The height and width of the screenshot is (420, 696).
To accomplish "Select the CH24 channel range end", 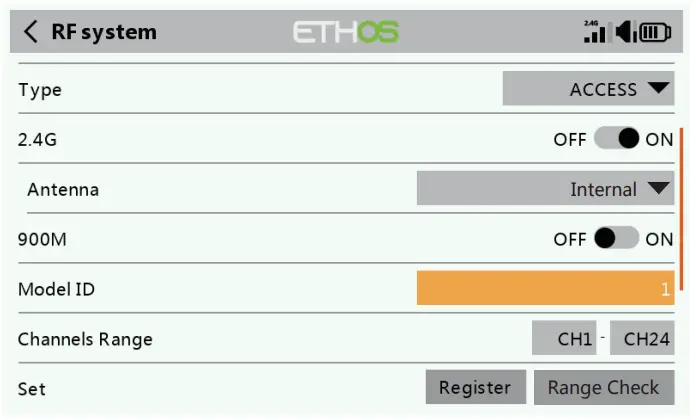I will point(642,339).
